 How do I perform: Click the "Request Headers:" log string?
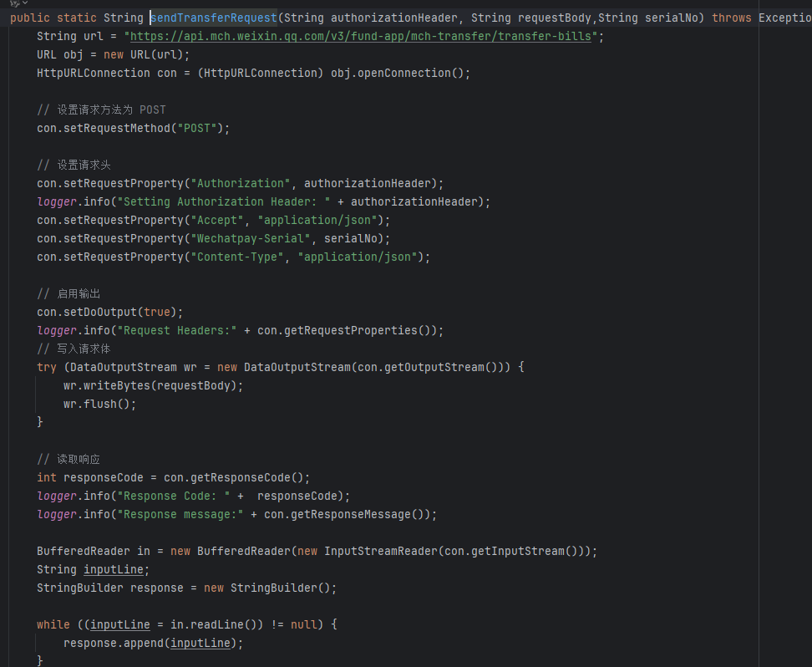(177, 331)
